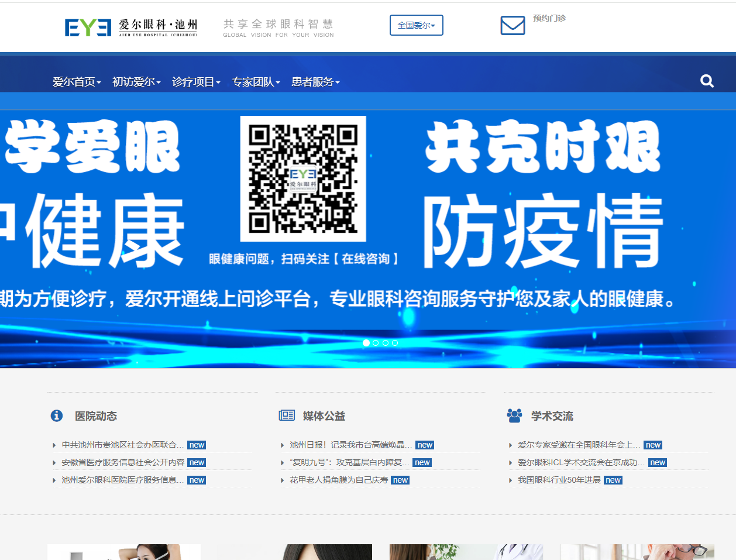The width and height of the screenshot is (736, 560).
Task: Open the 学术交流 section heading
Action: pyautogui.click(x=552, y=416)
